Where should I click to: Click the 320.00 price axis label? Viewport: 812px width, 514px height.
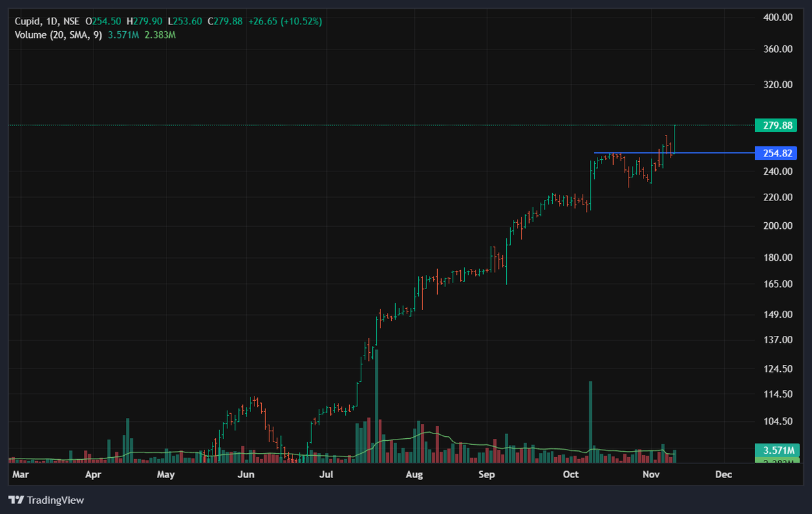point(777,85)
